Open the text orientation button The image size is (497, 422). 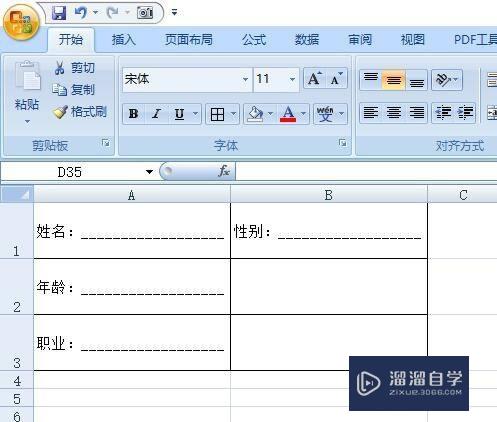pos(447,80)
